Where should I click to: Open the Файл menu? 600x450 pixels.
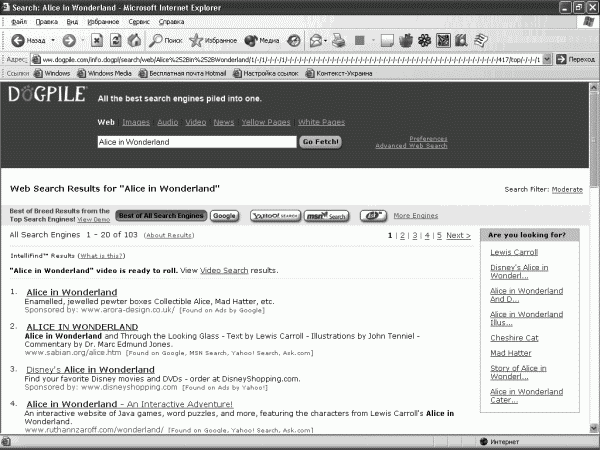19,22
